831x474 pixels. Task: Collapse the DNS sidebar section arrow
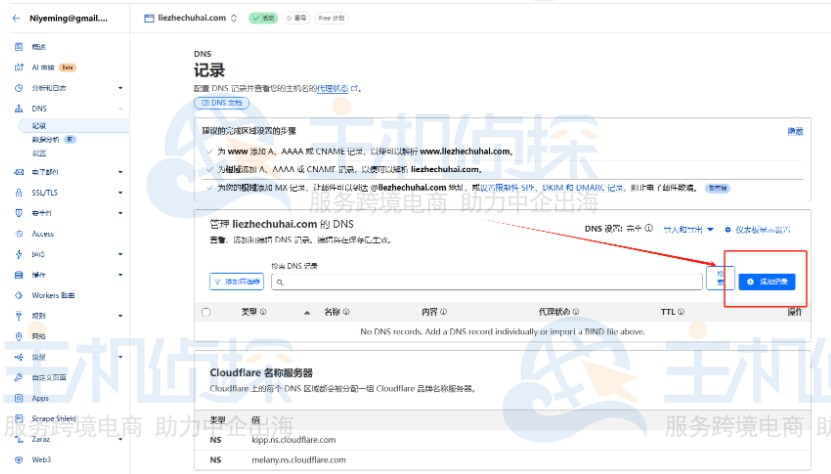coord(120,109)
